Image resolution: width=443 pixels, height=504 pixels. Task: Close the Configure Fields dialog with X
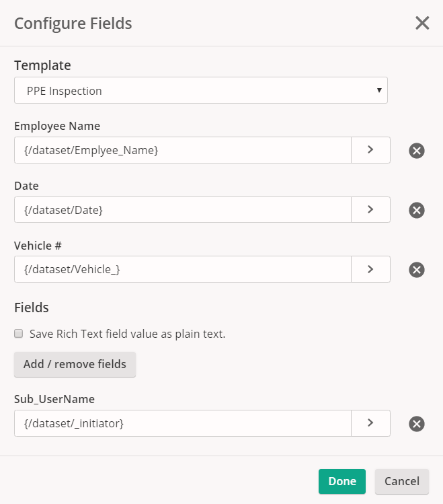click(422, 23)
